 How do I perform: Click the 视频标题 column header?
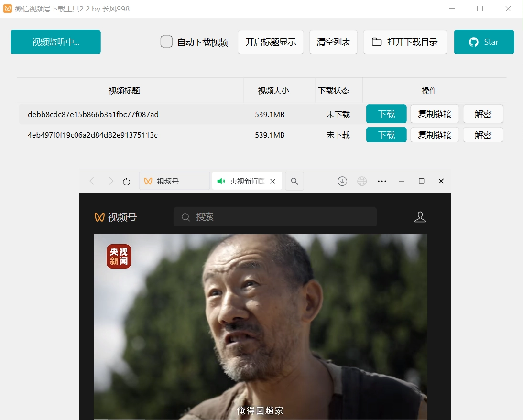point(124,90)
